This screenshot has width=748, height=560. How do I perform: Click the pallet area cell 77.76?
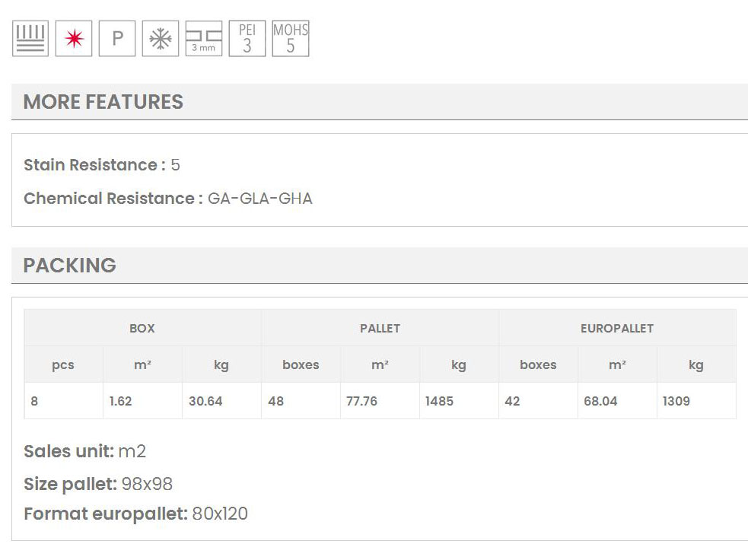pos(362,401)
